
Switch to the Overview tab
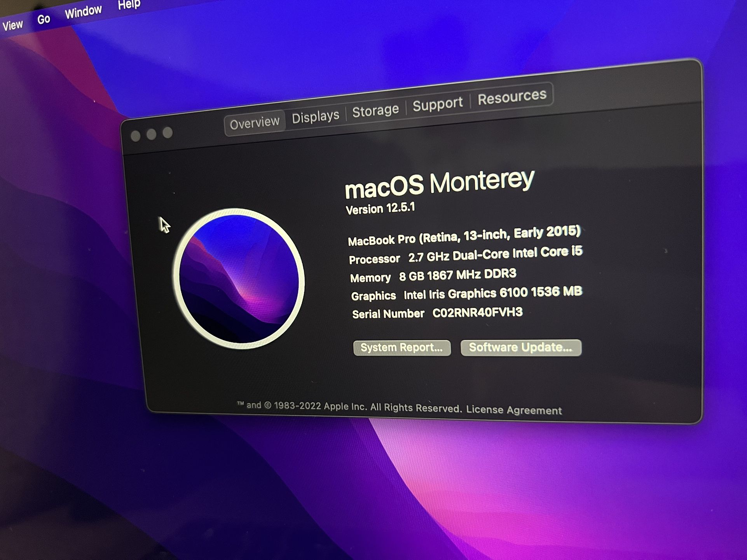255,124
